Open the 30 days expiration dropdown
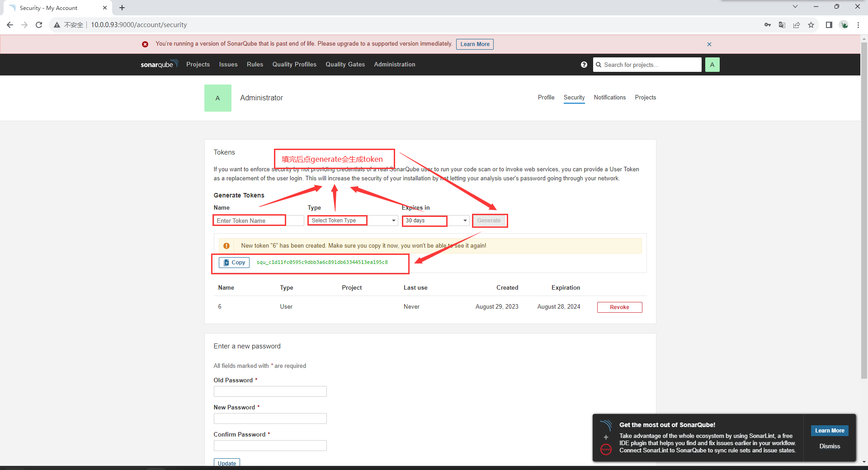This screenshot has width=868, height=470. (x=436, y=221)
